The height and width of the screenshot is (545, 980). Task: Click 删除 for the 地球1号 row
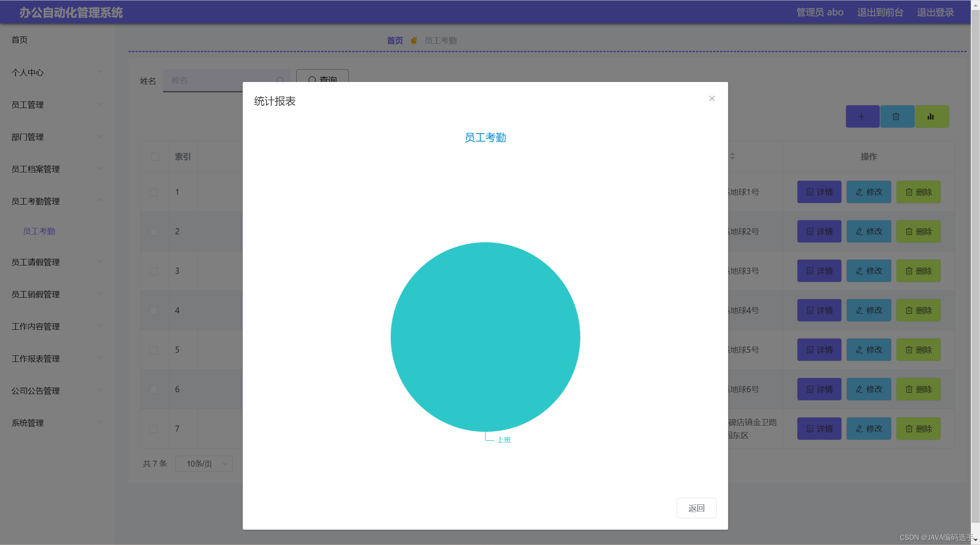point(918,192)
